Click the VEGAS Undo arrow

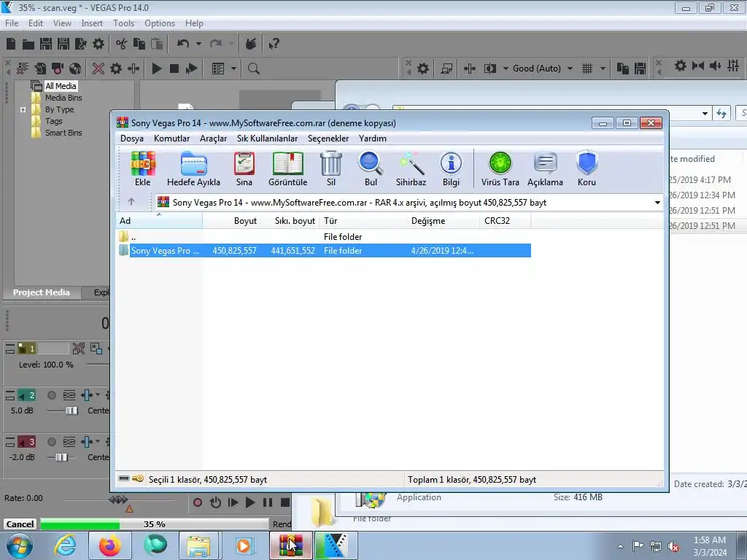(183, 44)
